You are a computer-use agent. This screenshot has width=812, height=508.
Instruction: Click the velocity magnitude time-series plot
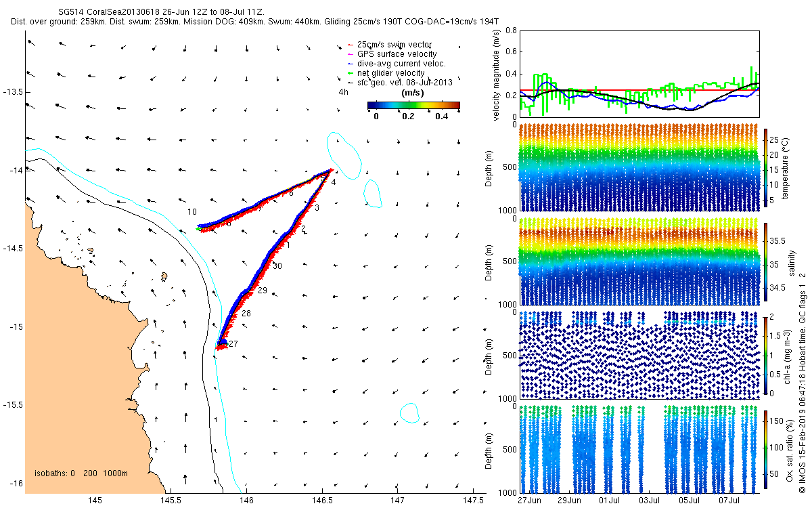click(x=639, y=73)
